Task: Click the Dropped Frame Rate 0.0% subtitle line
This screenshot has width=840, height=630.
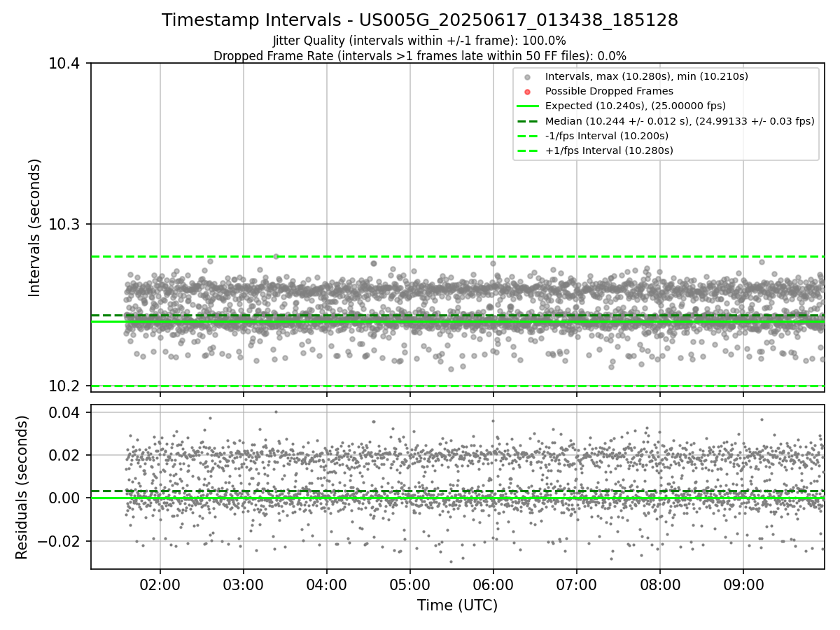Action: coord(420,56)
